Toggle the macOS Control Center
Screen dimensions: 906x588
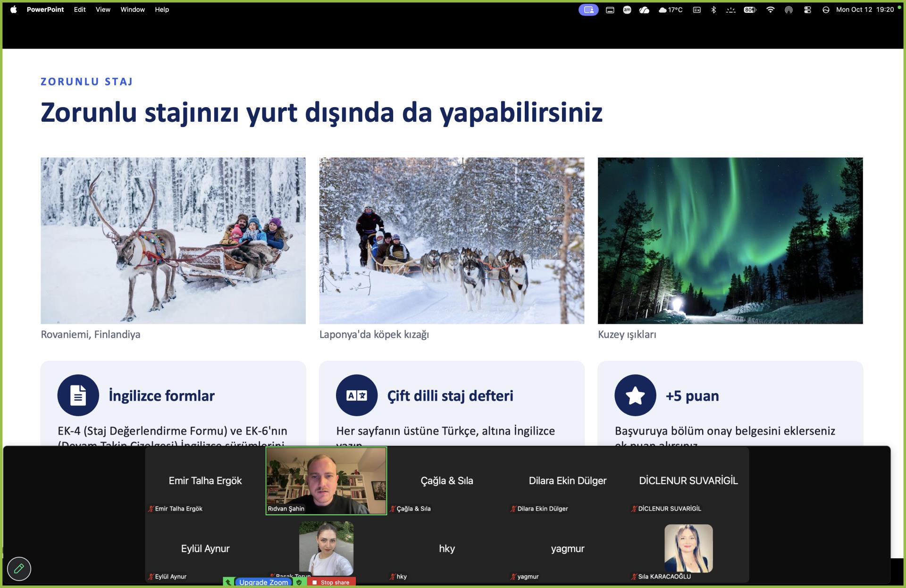pyautogui.click(x=807, y=9)
